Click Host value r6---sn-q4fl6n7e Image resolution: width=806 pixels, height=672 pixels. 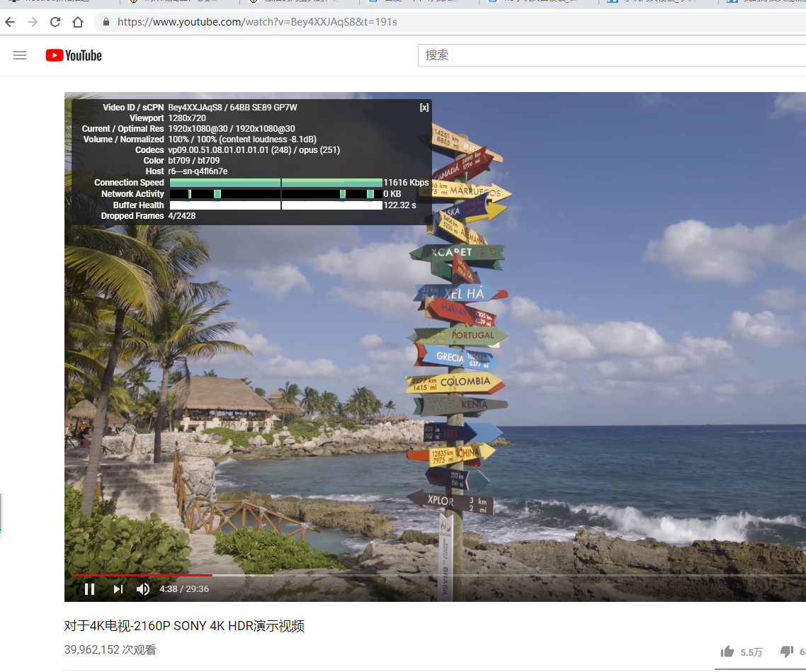(198, 171)
